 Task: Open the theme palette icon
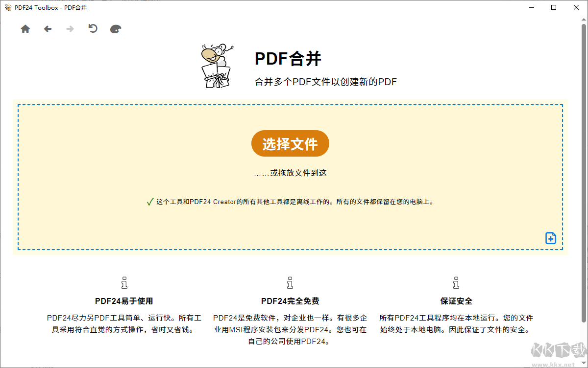pyautogui.click(x=116, y=29)
